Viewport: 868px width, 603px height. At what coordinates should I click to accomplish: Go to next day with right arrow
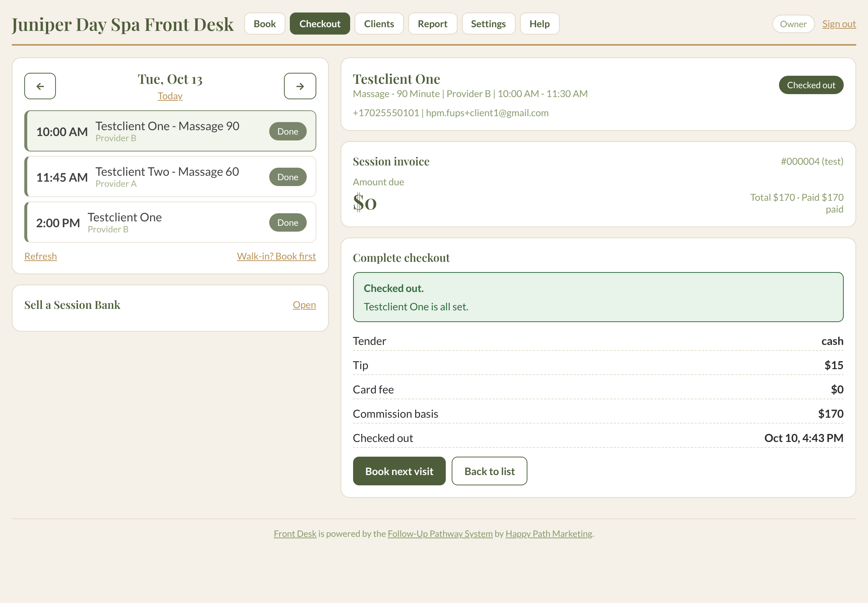point(300,86)
